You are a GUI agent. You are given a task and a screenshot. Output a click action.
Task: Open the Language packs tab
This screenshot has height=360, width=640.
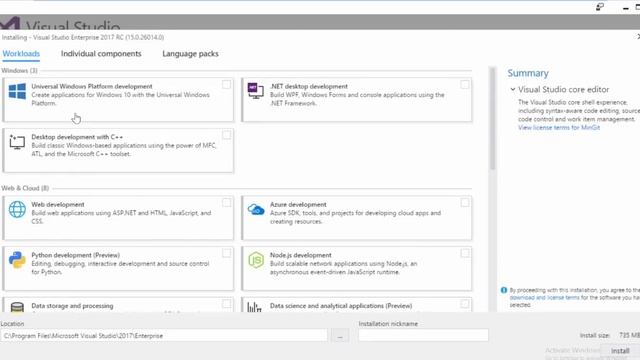click(190, 53)
